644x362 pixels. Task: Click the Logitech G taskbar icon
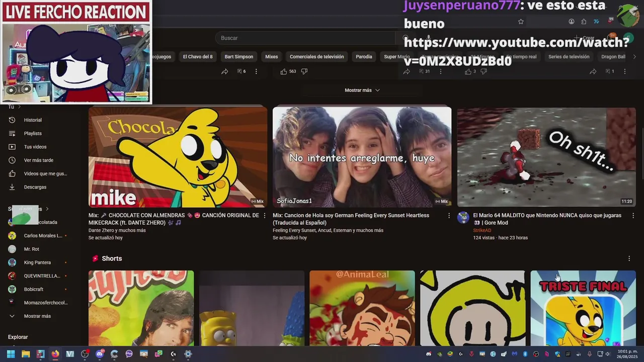173,354
